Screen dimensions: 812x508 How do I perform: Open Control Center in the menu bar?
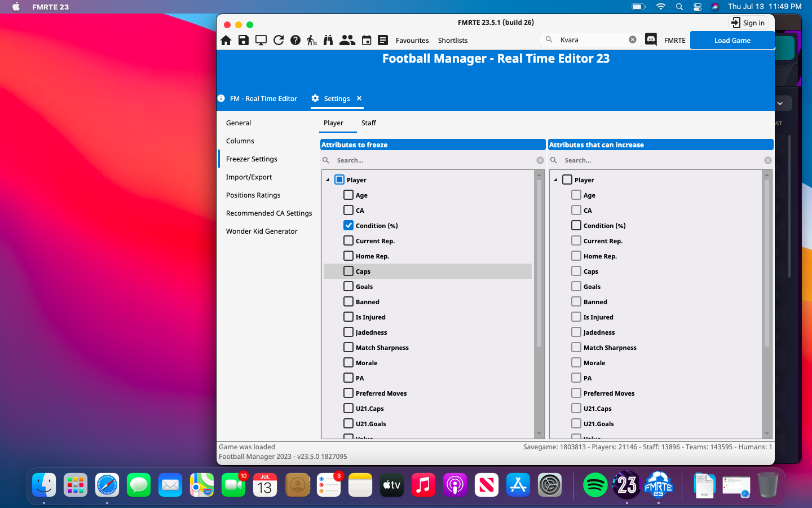pos(698,7)
